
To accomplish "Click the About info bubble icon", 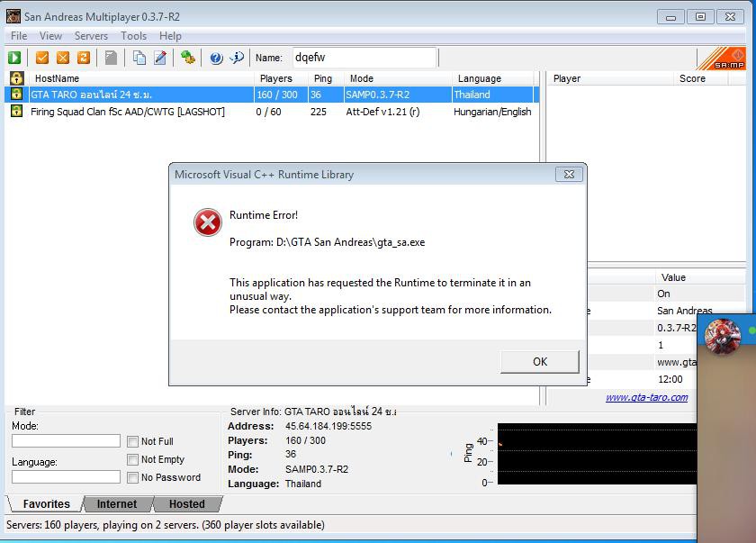I will (x=237, y=58).
